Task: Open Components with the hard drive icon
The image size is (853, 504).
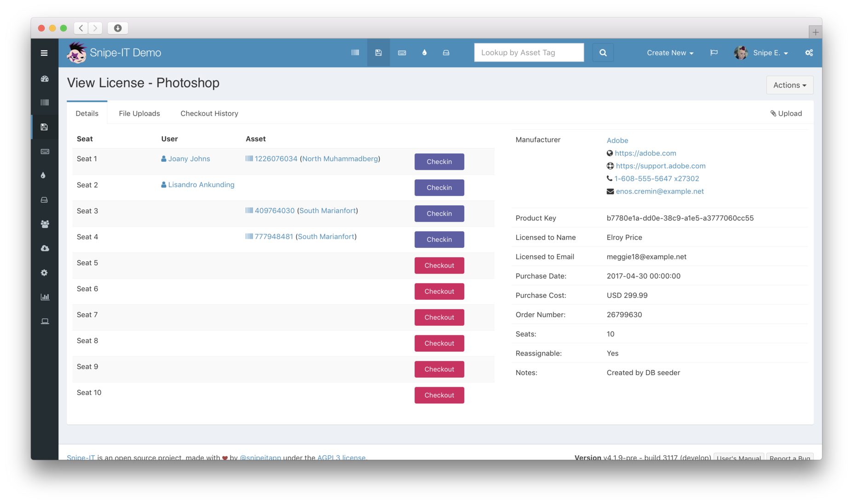Action: pos(45,200)
